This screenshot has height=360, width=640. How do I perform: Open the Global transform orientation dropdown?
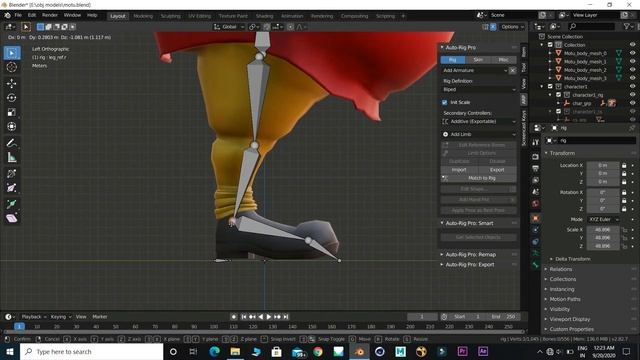click(x=229, y=27)
